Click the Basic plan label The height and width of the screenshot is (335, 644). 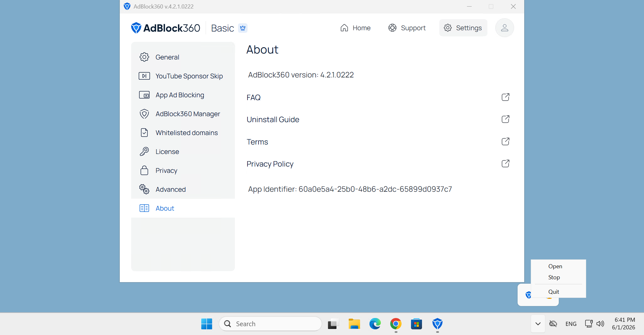[223, 28]
